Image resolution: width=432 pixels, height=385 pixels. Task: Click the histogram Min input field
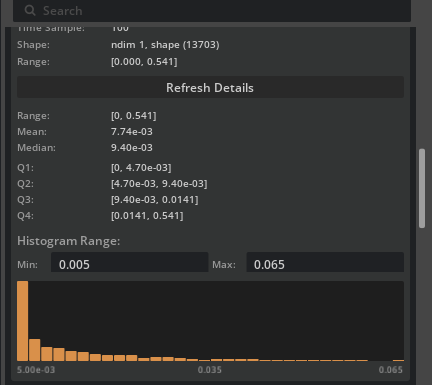coord(130,262)
